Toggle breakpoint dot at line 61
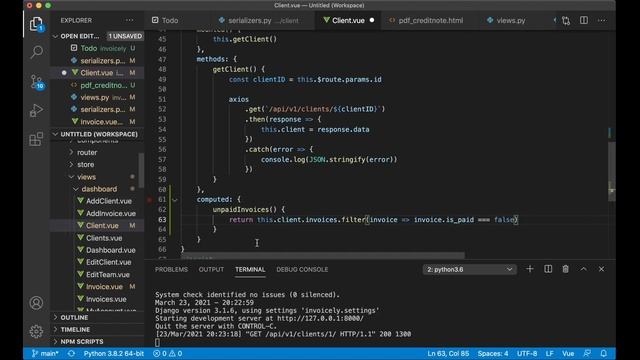Image resolution: width=640 pixels, height=360 pixels. point(150,200)
